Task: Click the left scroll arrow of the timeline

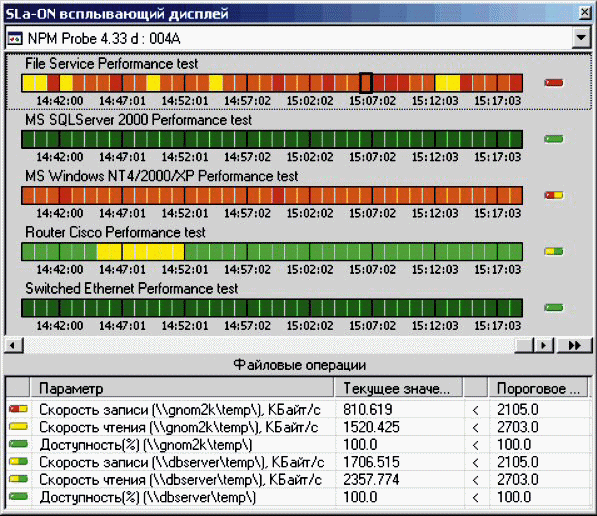Action: click(14, 345)
